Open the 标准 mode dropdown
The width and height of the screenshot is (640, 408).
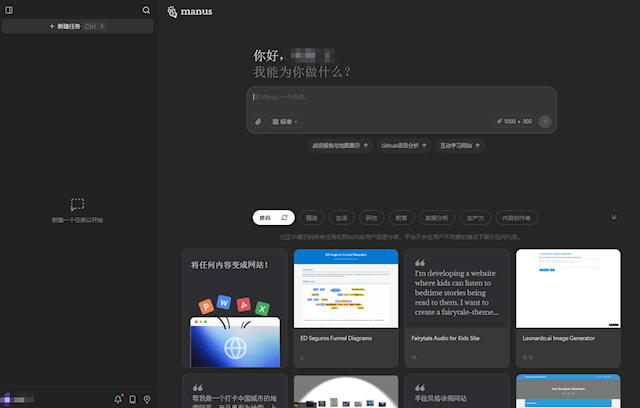pyautogui.click(x=285, y=121)
